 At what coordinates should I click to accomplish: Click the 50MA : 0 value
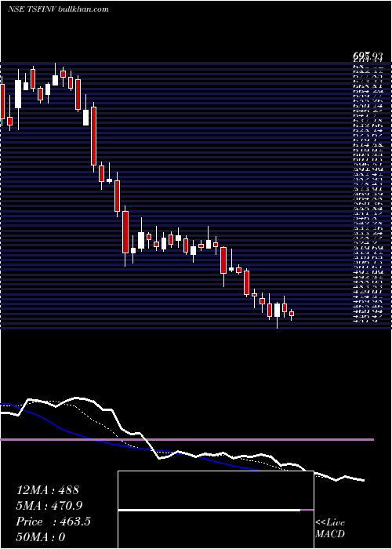point(41,536)
